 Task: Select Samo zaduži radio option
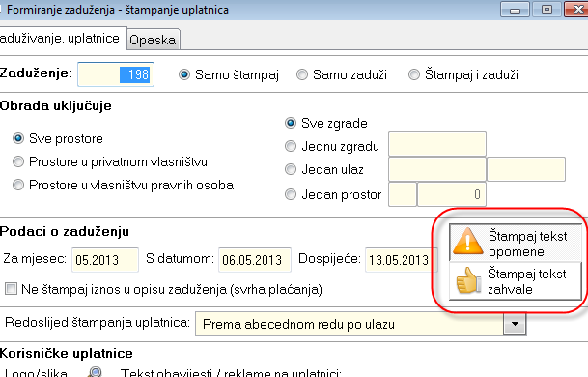pyautogui.click(x=302, y=74)
